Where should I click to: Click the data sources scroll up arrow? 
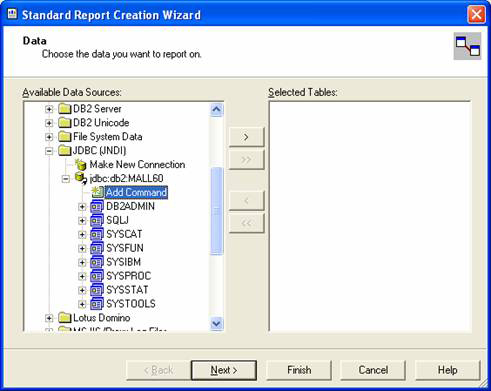[x=216, y=110]
